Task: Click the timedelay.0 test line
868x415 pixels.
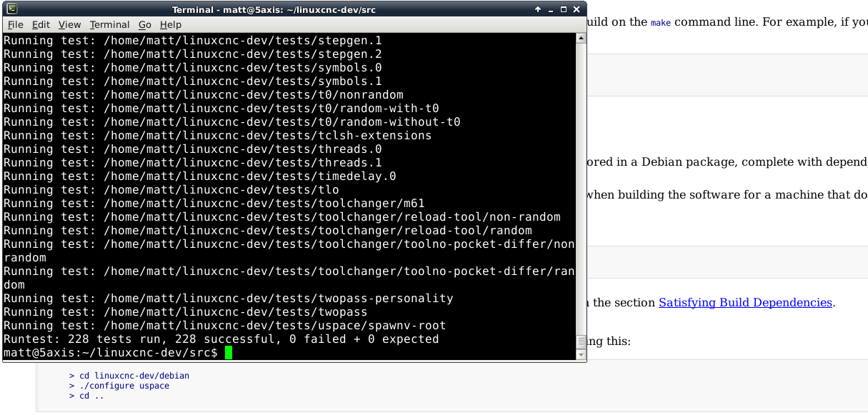Action: 200,176
